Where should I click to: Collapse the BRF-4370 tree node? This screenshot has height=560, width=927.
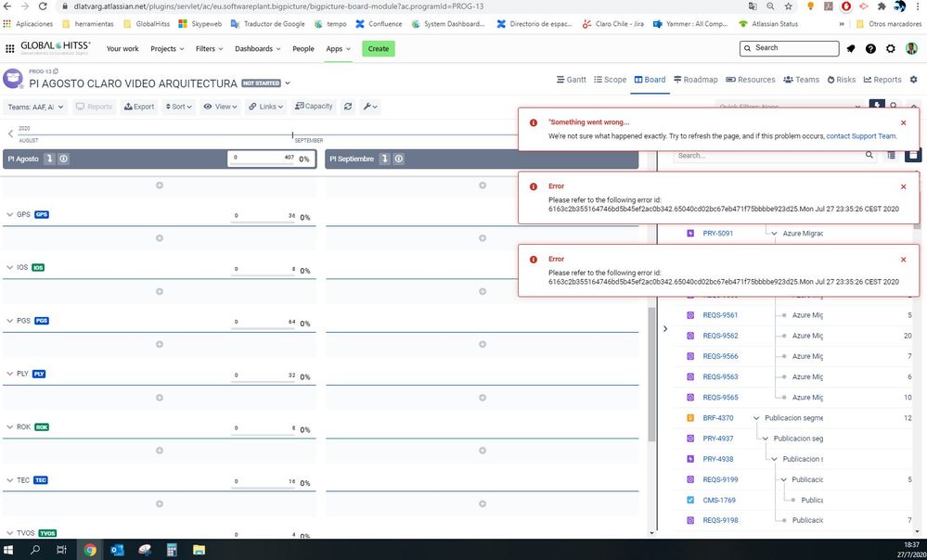coord(756,418)
